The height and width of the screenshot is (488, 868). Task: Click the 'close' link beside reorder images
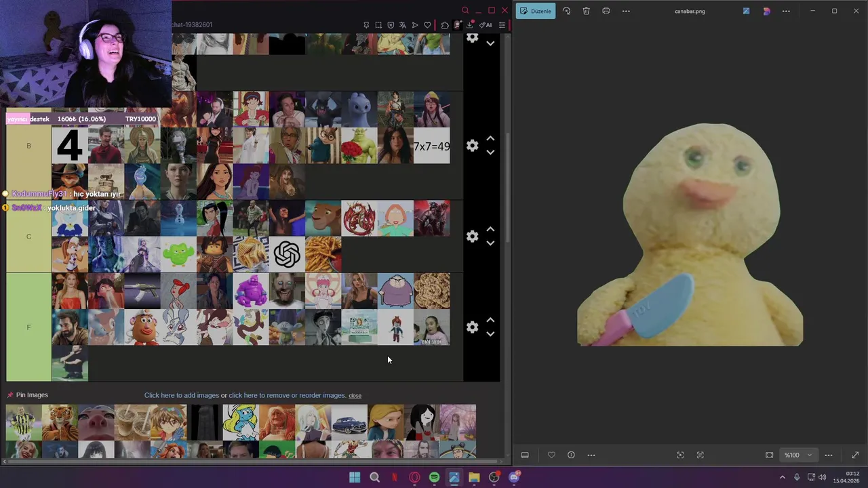pyautogui.click(x=355, y=396)
